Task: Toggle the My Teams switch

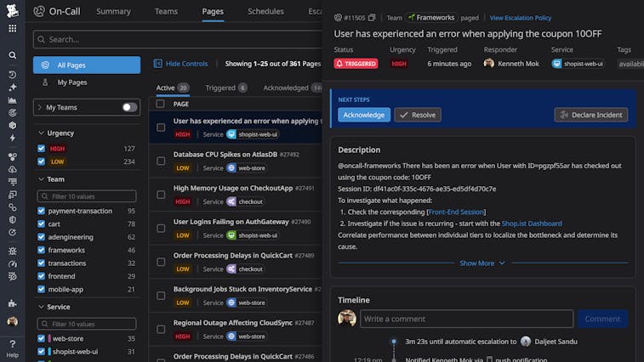Action: pos(129,107)
